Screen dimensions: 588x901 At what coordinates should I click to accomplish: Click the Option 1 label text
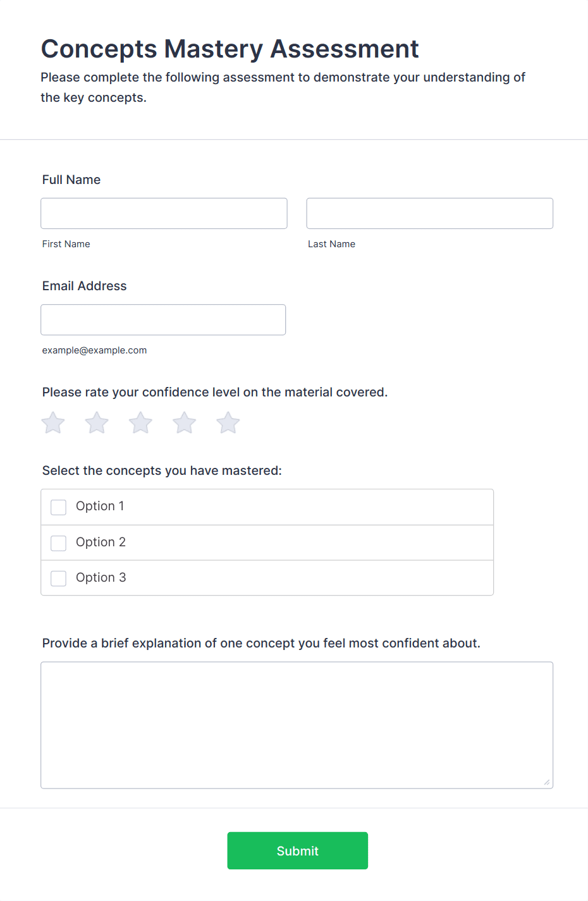pos(100,506)
